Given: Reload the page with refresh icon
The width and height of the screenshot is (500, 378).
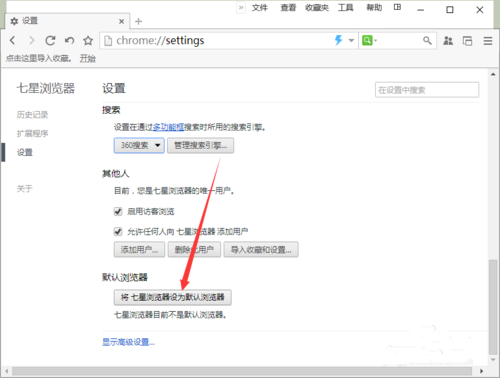Looking at the screenshot, I should 50,40.
